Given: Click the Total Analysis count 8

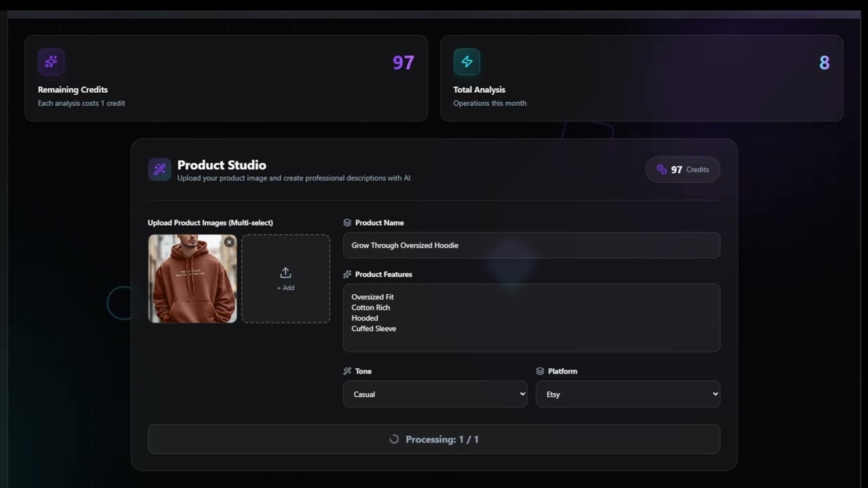Looking at the screenshot, I should click(x=825, y=62).
